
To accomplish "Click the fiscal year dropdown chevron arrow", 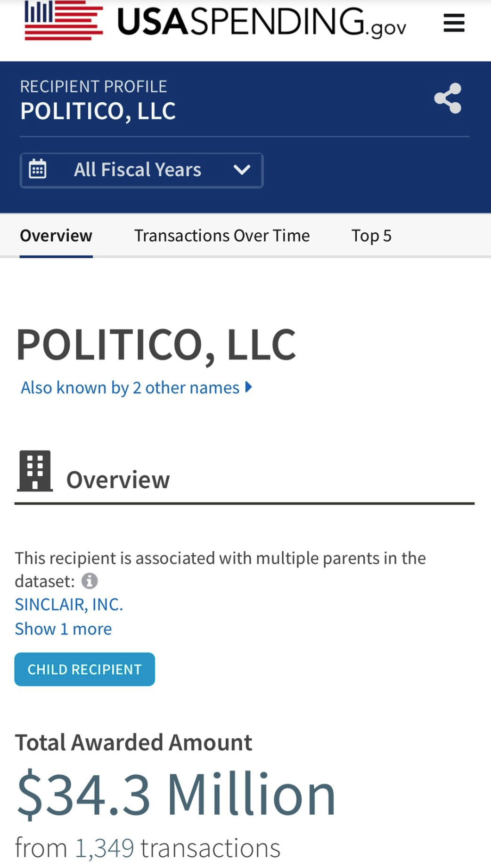I will pyautogui.click(x=242, y=170).
